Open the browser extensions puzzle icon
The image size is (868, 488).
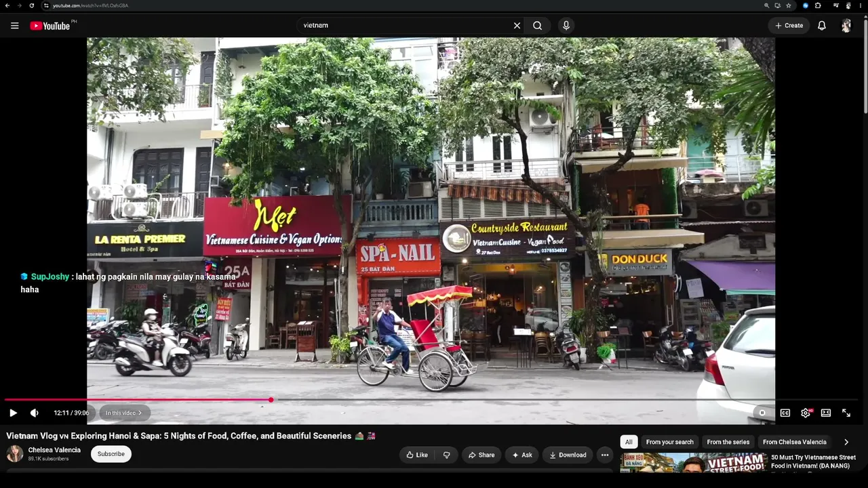pyautogui.click(x=818, y=5)
